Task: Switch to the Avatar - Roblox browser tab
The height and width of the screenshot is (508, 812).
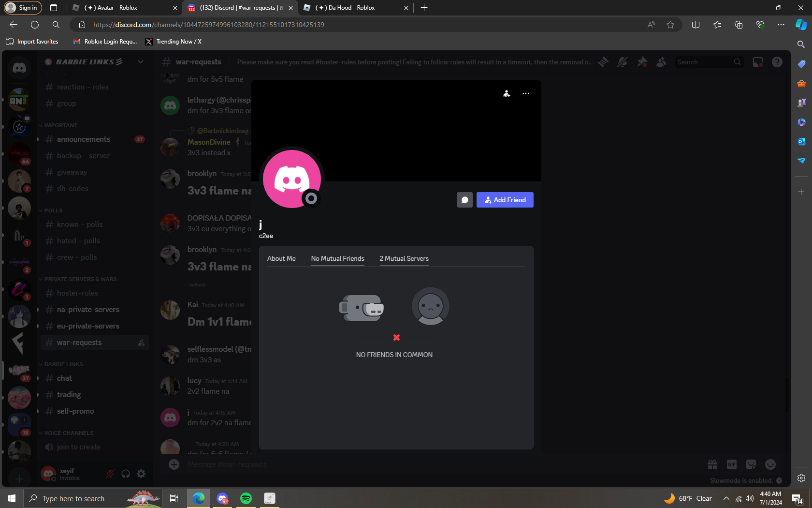Action: pos(125,8)
